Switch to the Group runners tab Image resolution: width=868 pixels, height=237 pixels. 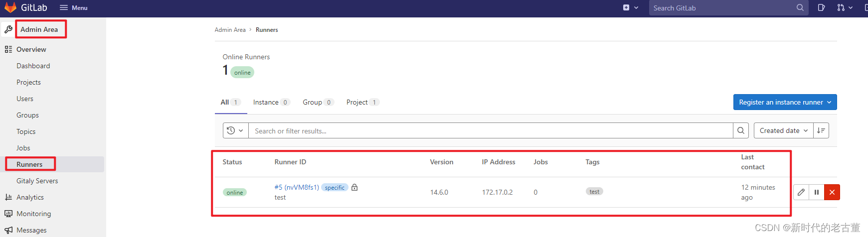318,102
